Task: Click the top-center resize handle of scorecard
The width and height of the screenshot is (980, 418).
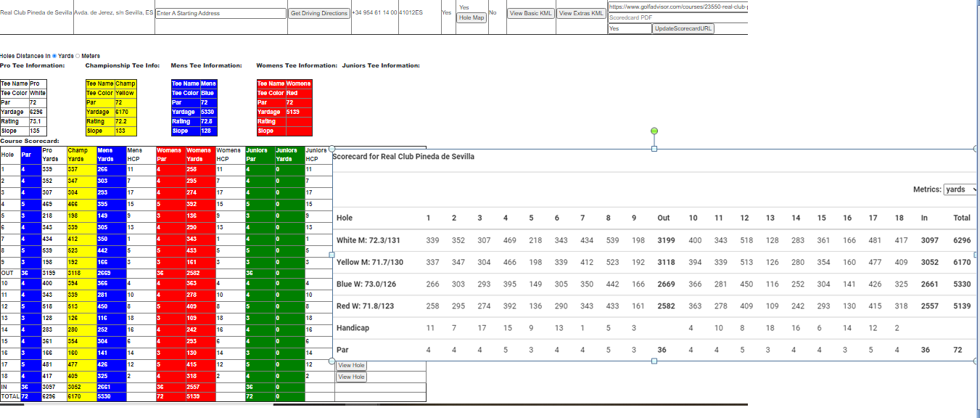Action: [654, 149]
